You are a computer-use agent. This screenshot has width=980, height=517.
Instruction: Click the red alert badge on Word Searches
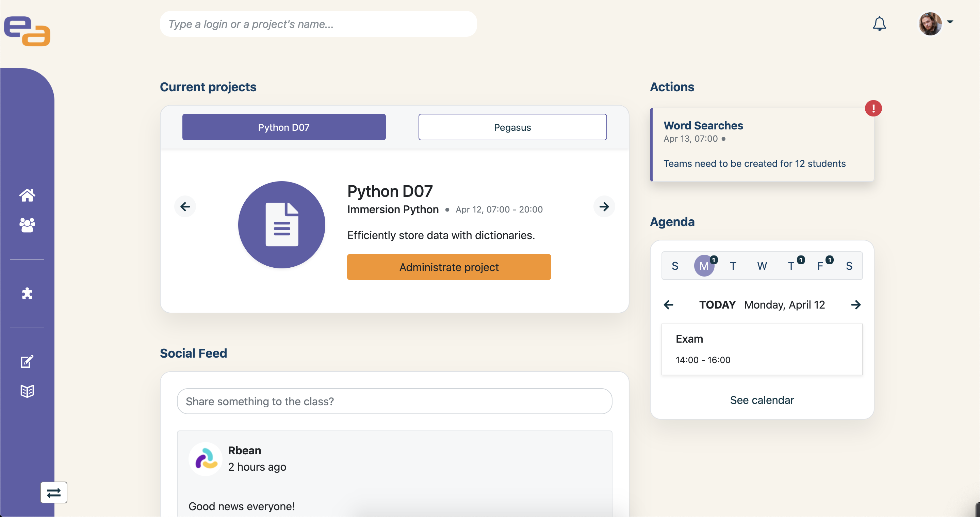(873, 109)
